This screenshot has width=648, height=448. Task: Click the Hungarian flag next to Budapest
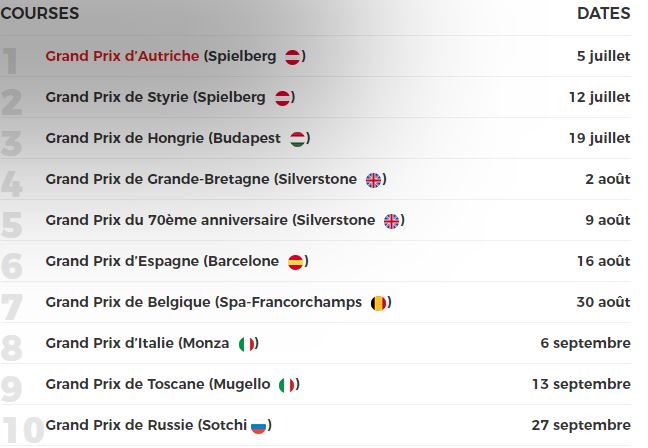[x=297, y=139]
